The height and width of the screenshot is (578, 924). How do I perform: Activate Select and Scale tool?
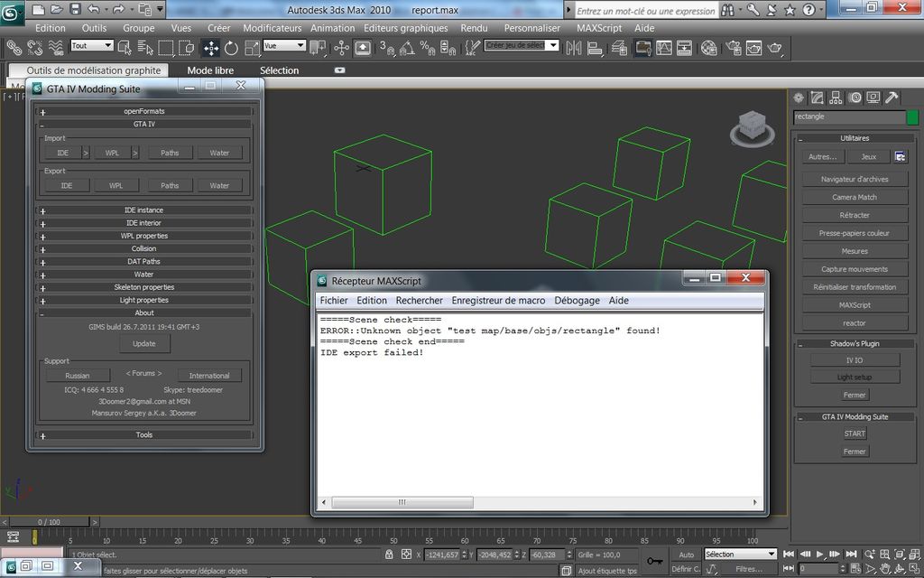tap(252, 48)
